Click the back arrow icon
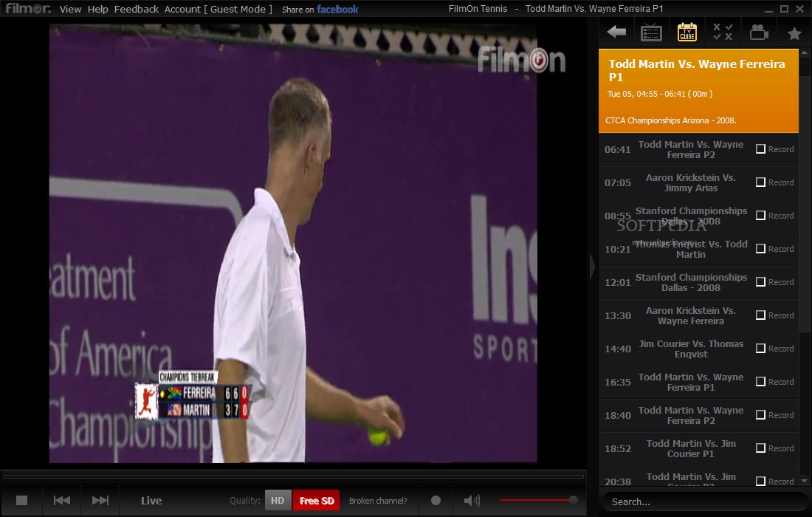Viewport: 812px width, 517px height. point(616,32)
